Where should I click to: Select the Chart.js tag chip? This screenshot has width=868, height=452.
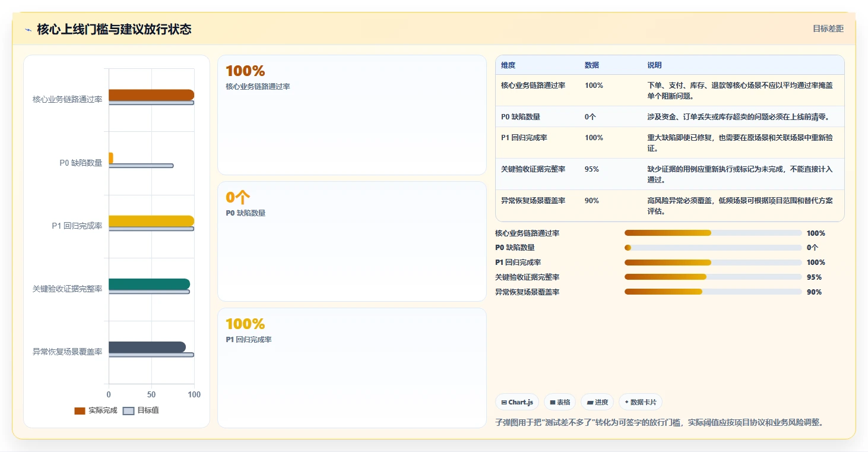(517, 402)
